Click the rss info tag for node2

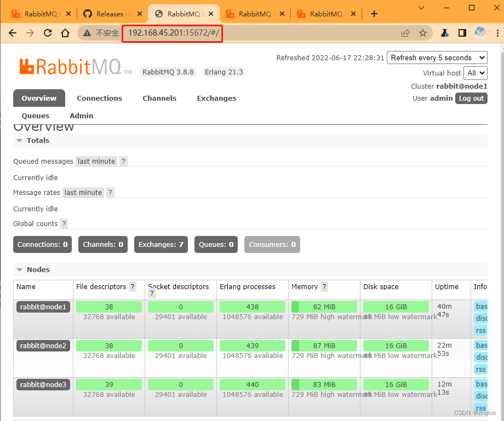(x=481, y=370)
